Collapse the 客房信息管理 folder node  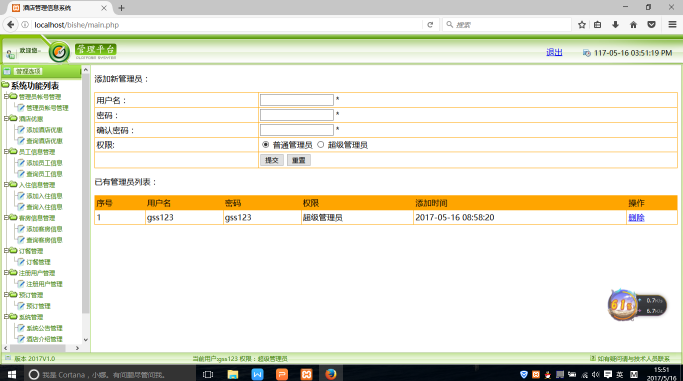(x=6, y=218)
